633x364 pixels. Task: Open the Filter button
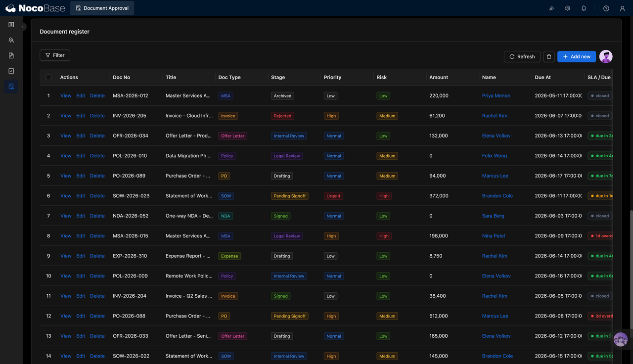pyautogui.click(x=55, y=55)
